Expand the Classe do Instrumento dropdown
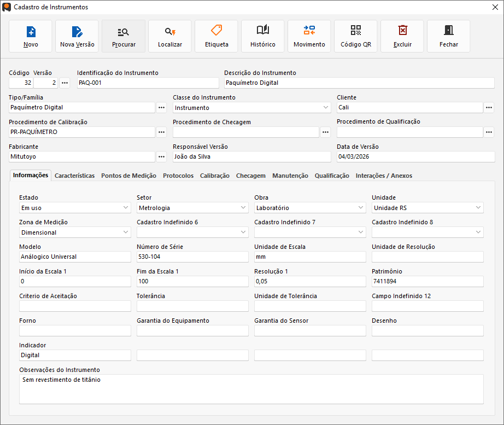504x425 pixels. [x=325, y=108]
